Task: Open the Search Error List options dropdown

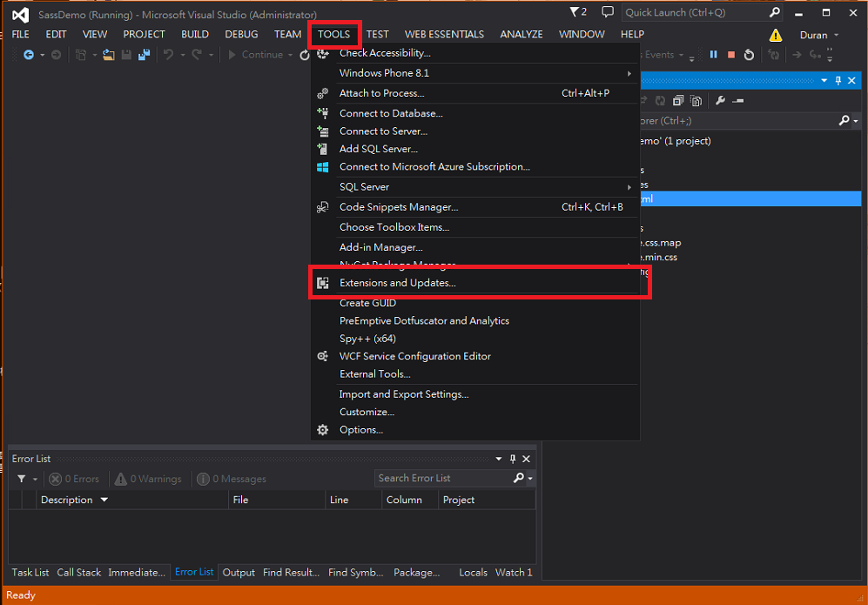Action: point(530,478)
